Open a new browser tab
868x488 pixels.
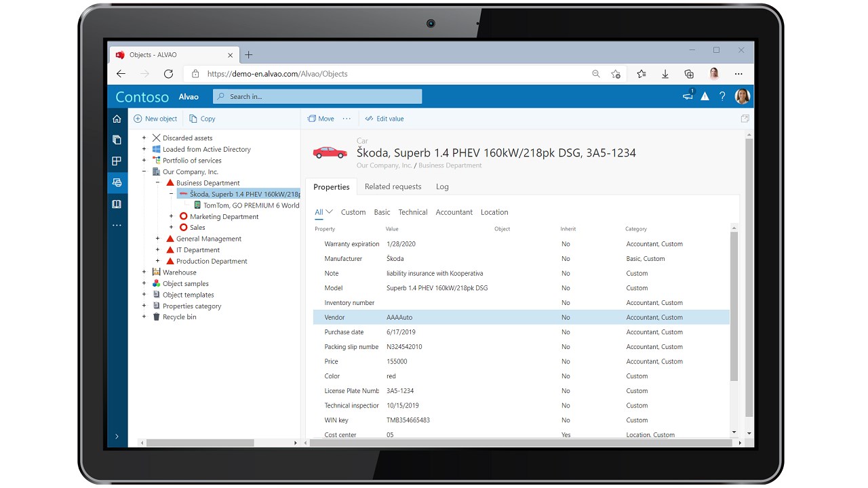248,55
